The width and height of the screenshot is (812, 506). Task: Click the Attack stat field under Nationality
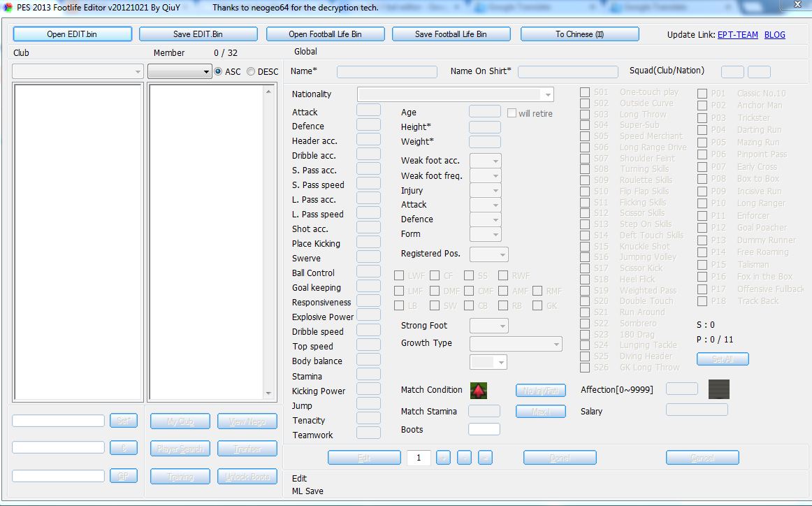click(x=368, y=110)
